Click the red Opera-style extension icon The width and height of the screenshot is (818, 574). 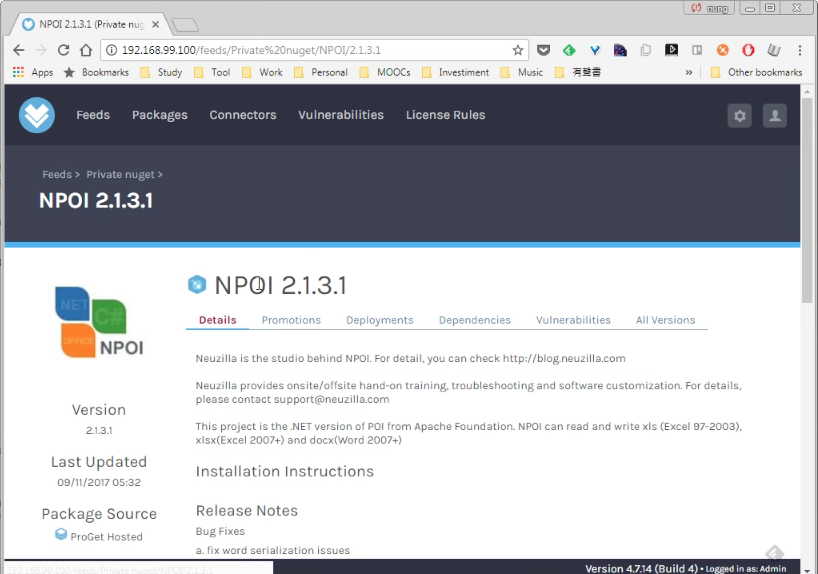tap(748, 50)
